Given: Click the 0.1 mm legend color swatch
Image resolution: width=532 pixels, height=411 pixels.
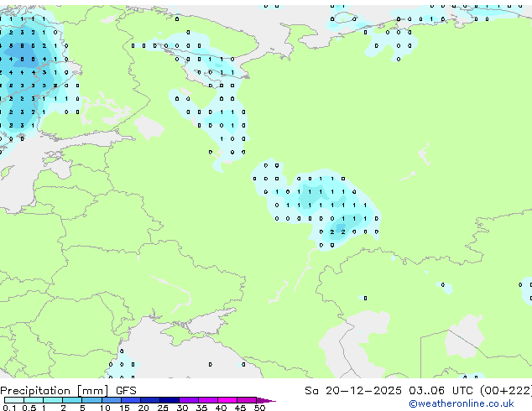Looking at the screenshot, I should (x=14, y=400).
